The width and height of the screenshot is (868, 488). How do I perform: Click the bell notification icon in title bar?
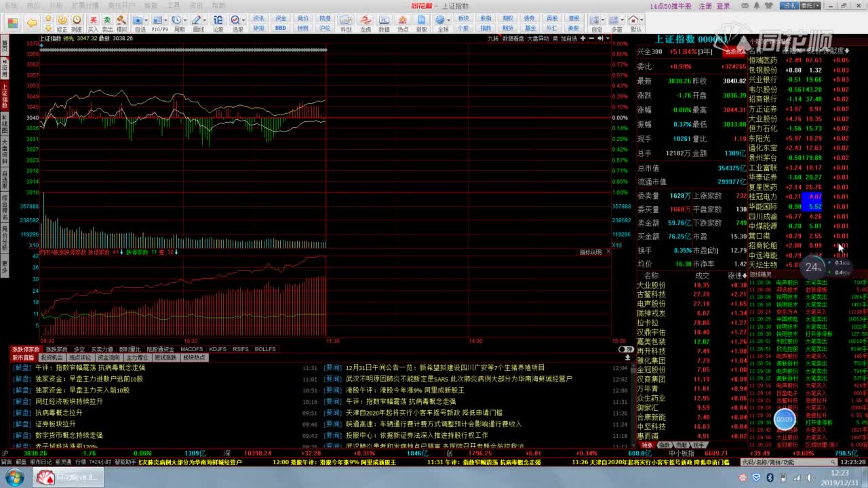(x=757, y=5)
